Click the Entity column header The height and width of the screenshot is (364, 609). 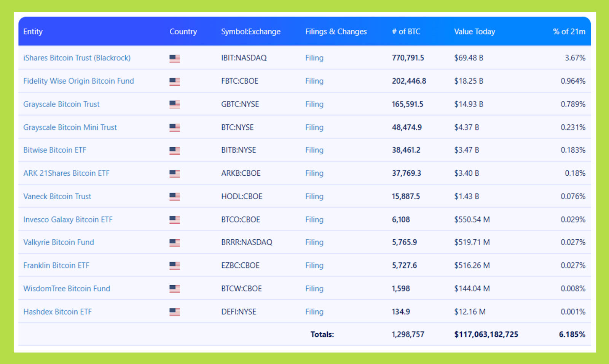tap(33, 32)
